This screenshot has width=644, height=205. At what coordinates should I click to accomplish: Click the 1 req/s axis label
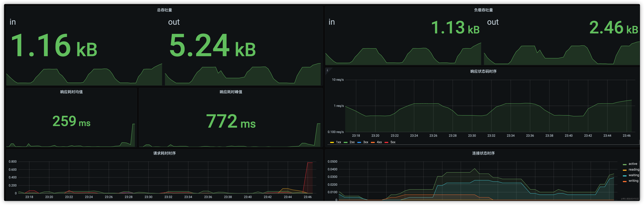(x=339, y=106)
